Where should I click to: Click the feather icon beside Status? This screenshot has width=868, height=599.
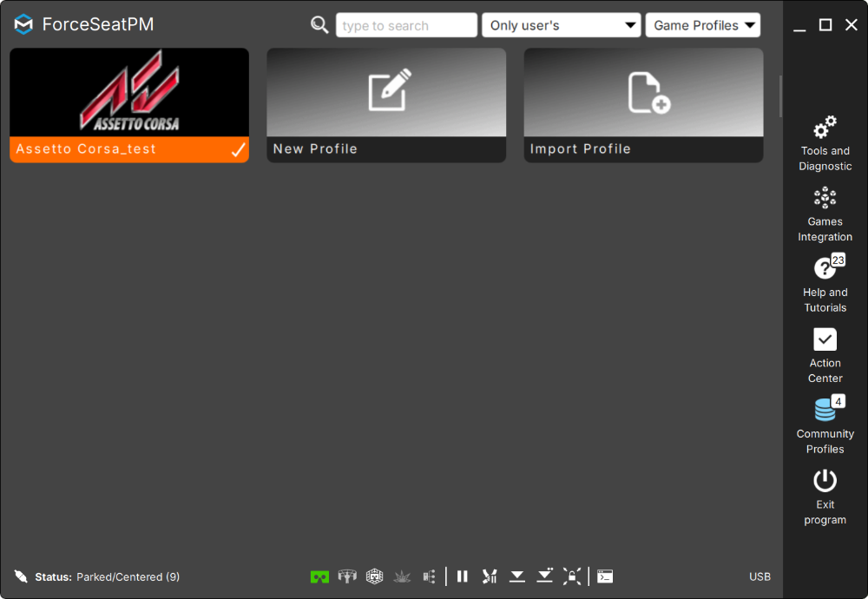click(x=21, y=576)
